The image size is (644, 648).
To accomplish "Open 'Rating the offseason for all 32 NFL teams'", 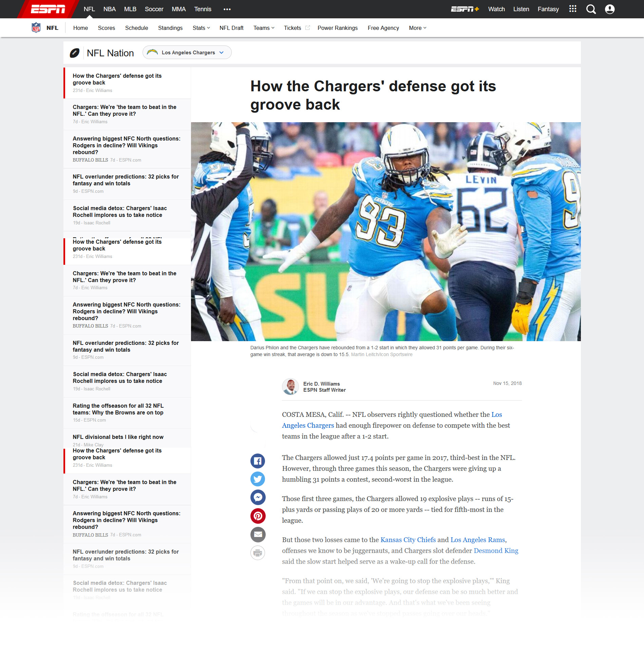I will pos(127,412).
